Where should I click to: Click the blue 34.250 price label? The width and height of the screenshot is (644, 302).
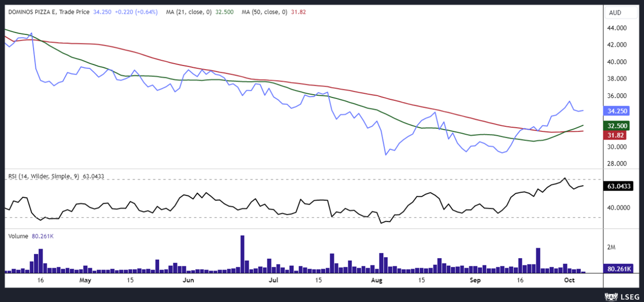click(x=617, y=111)
